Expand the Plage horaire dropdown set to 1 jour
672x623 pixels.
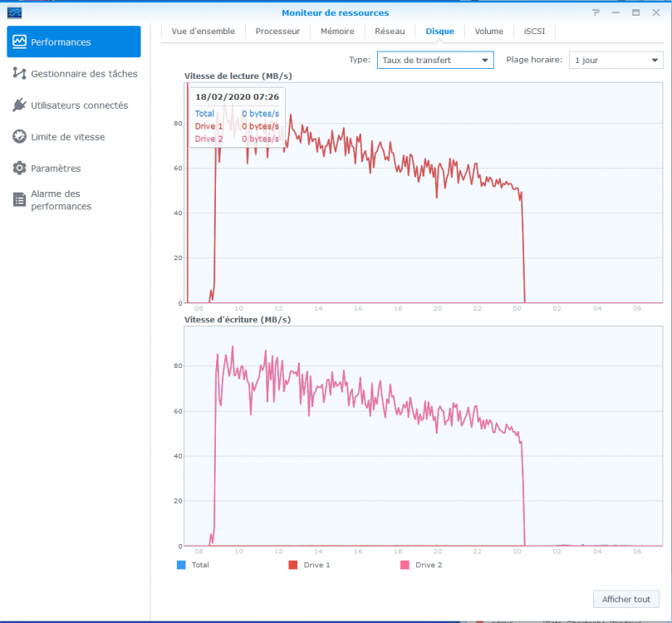616,60
